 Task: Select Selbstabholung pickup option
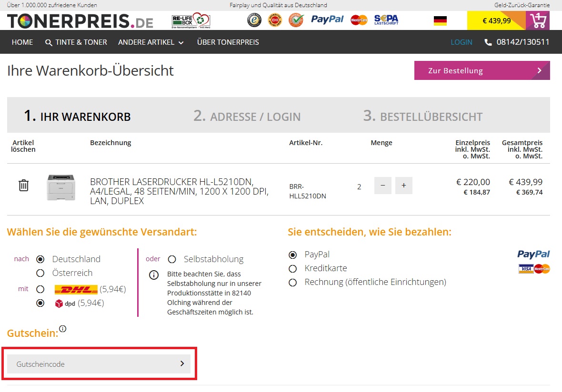pyautogui.click(x=172, y=259)
